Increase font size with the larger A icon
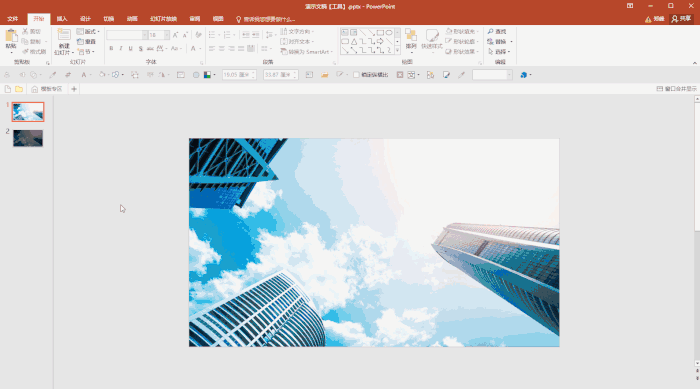The width and height of the screenshot is (700, 389). 175,35
